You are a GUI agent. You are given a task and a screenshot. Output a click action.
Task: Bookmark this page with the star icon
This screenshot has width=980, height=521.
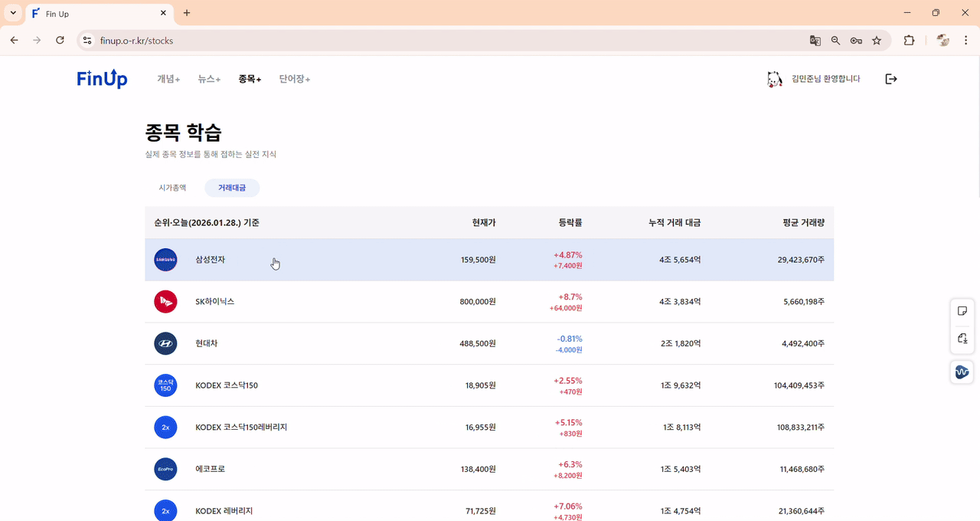point(877,41)
